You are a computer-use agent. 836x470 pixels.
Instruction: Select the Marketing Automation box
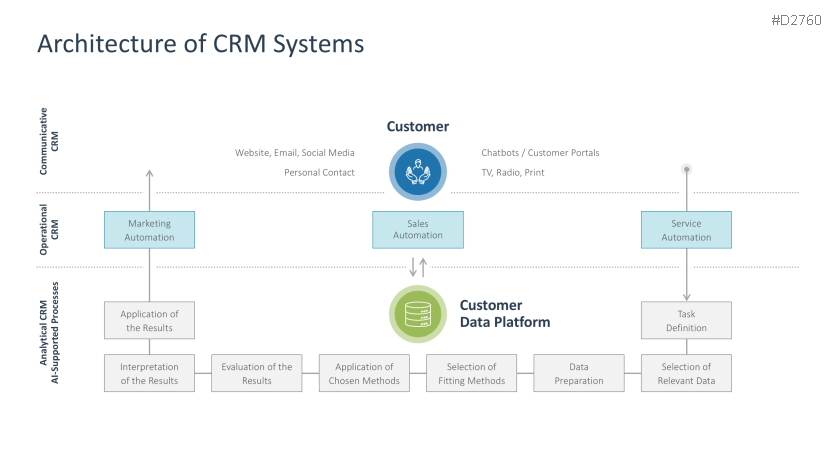tap(149, 230)
